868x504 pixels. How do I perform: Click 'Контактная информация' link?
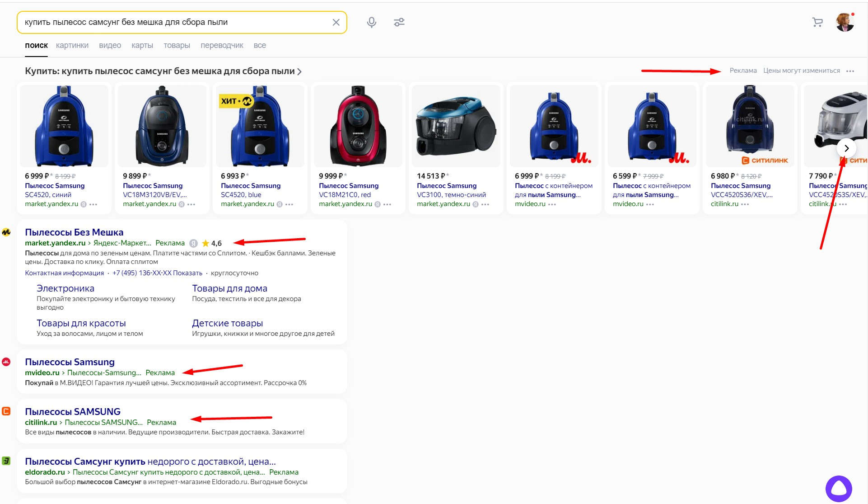coord(64,273)
